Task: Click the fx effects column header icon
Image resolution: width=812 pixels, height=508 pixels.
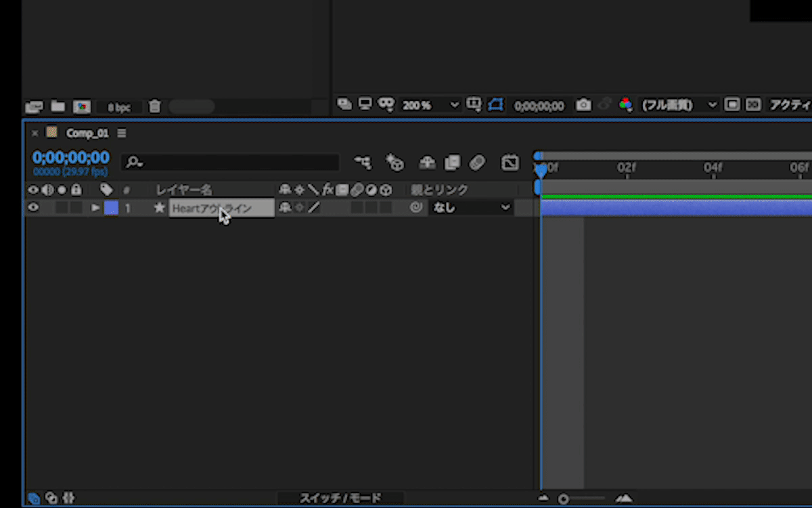Action: coord(328,190)
